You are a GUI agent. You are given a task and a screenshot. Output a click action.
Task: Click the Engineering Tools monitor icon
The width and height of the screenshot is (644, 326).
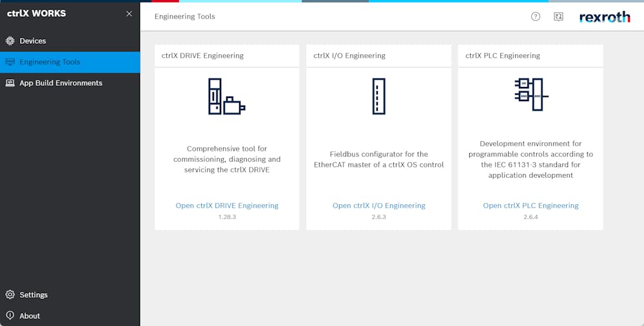click(x=10, y=62)
